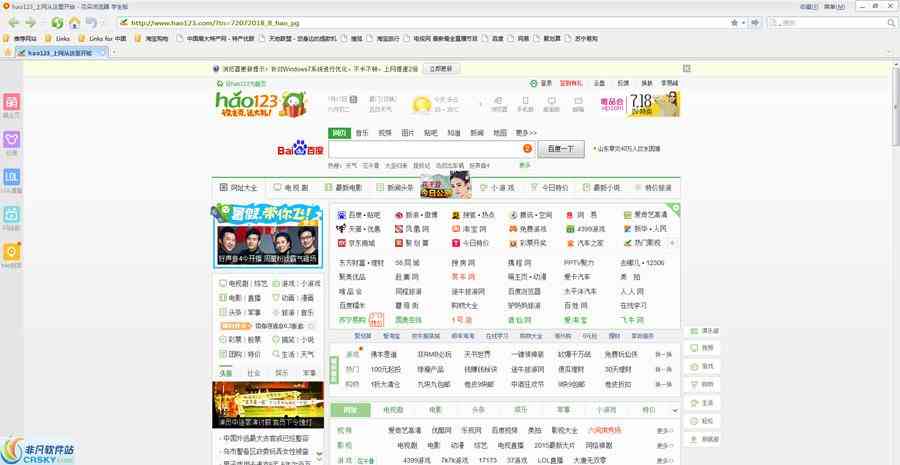Image resolution: width=900 pixels, height=465 pixels.
Task: Open the 淘宝购物 bookmark folder
Action: pyautogui.click(x=152, y=38)
